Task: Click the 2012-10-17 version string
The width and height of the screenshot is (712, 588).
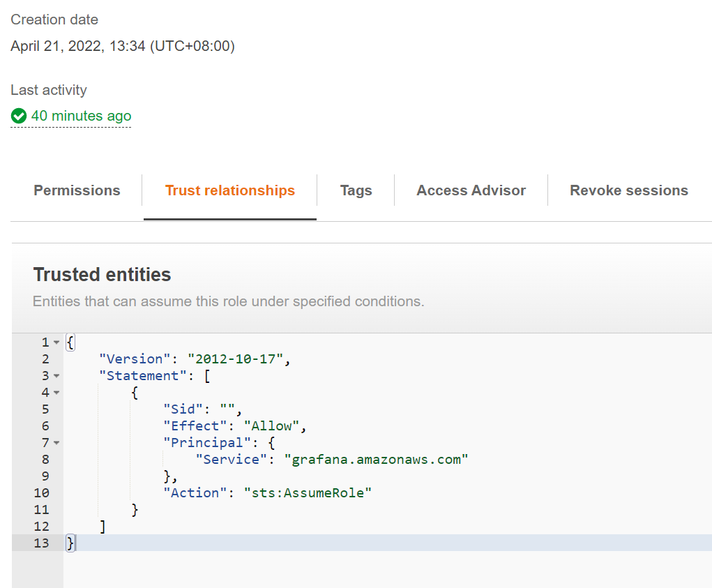Action: [x=236, y=359]
